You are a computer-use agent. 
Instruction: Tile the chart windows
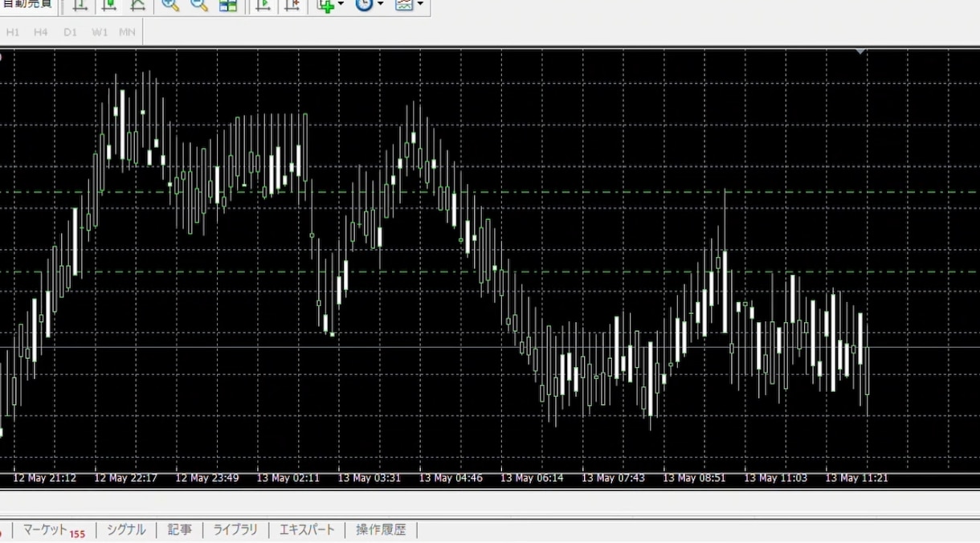point(228,5)
